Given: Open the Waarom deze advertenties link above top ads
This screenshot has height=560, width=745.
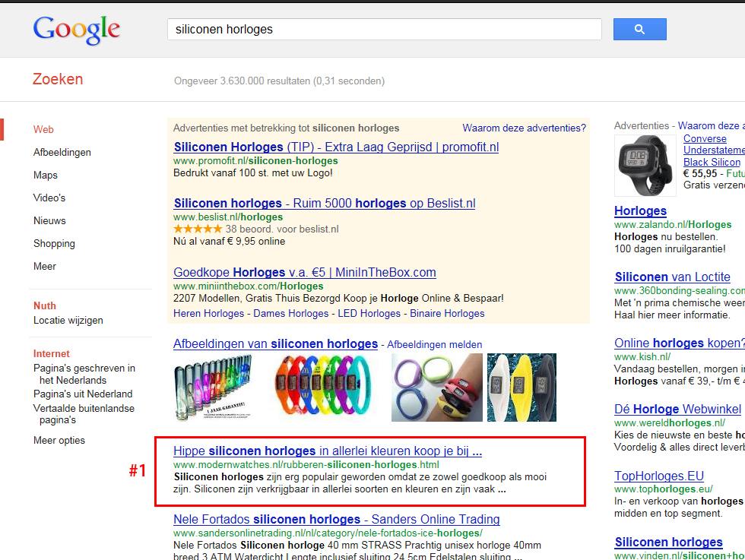Looking at the screenshot, I should point(524,128).
